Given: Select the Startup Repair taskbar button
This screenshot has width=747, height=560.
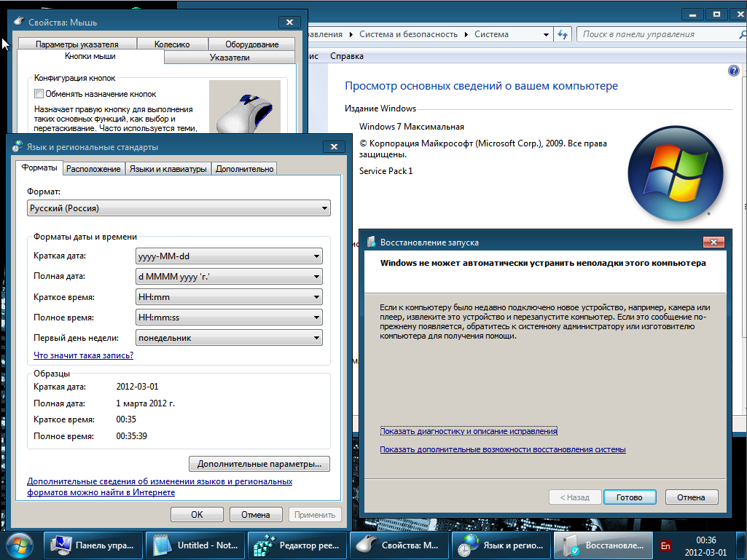Looking at the screenshot, I should [602, 545].
